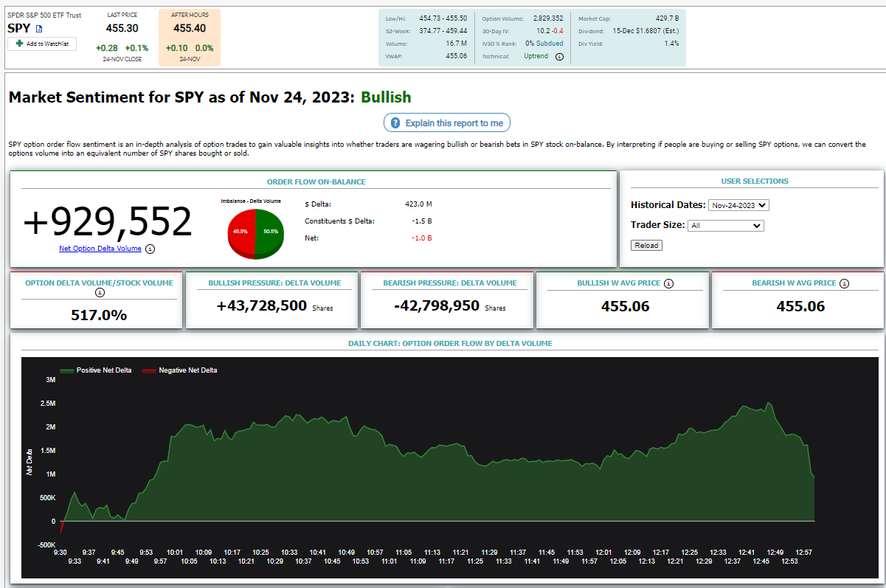Click the Market Cap 429.7 B value
Viewport: 886px width, 588px height.
(x=667, y=18)
